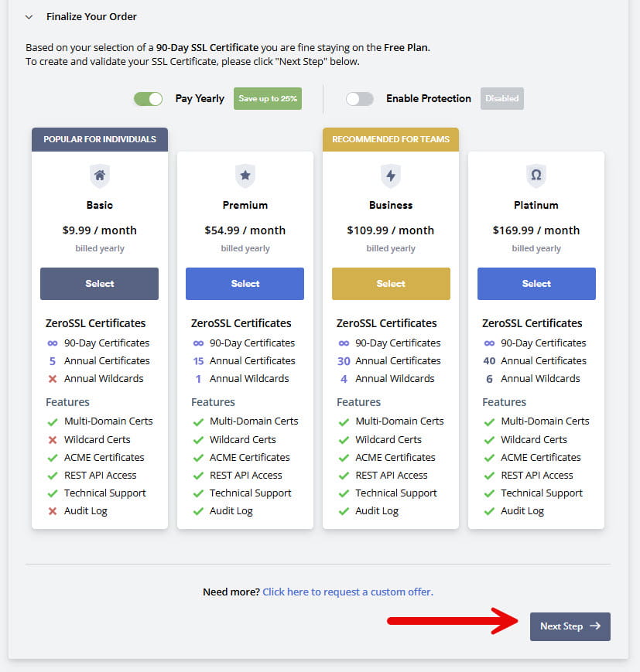Image resolution: width=640 pixels, height=672 pixels.
Task: Click the checkmark beside Premium Wildcard Certs
Action: coord(198,440)
